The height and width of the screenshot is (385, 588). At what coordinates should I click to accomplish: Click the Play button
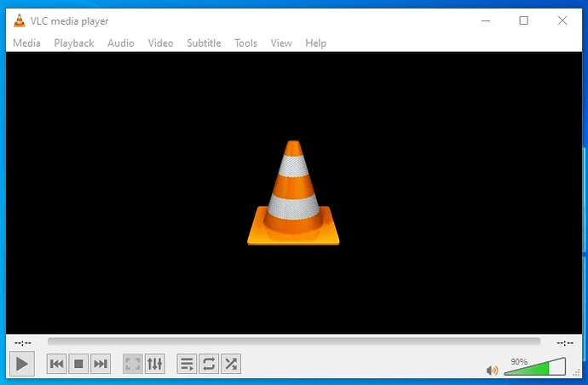pos(22,364)
